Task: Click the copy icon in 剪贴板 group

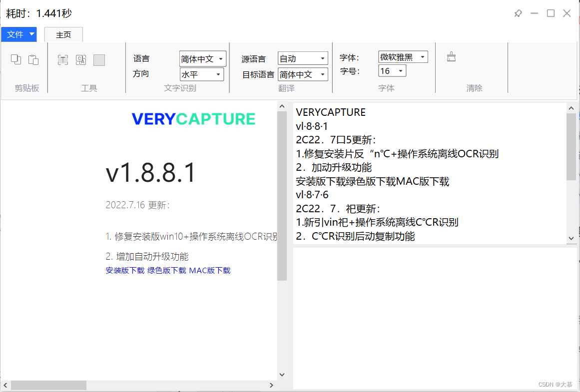Action: click(16, 59)
